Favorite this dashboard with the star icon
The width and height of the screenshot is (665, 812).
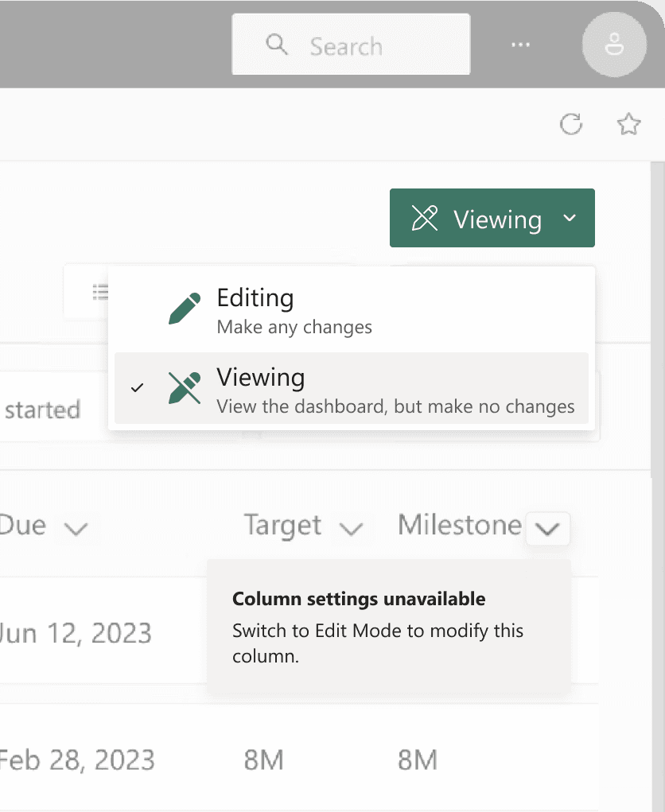628,124
